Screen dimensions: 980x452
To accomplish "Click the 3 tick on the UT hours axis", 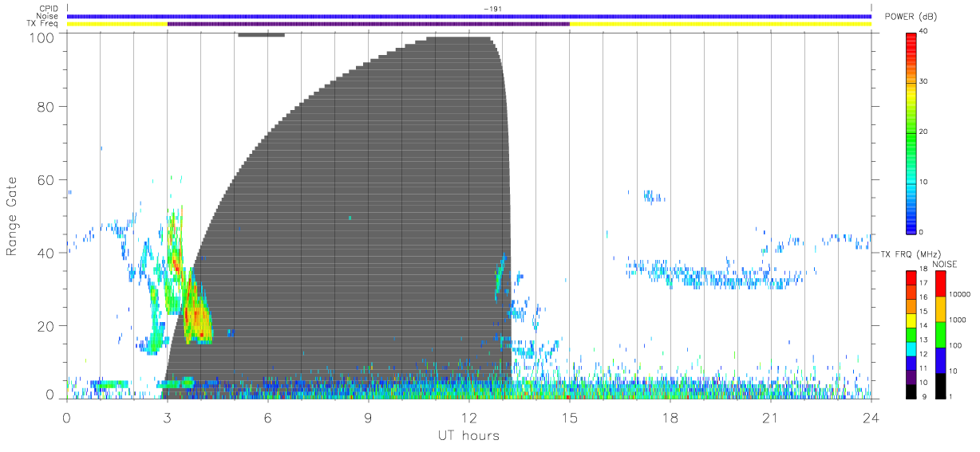I will tap(168, 418).
